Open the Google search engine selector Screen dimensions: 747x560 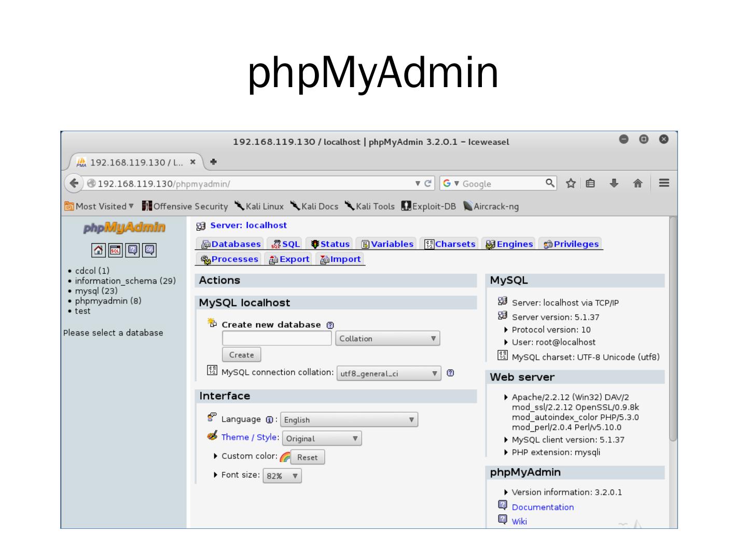pyautogui.click(x=451, y=183)
